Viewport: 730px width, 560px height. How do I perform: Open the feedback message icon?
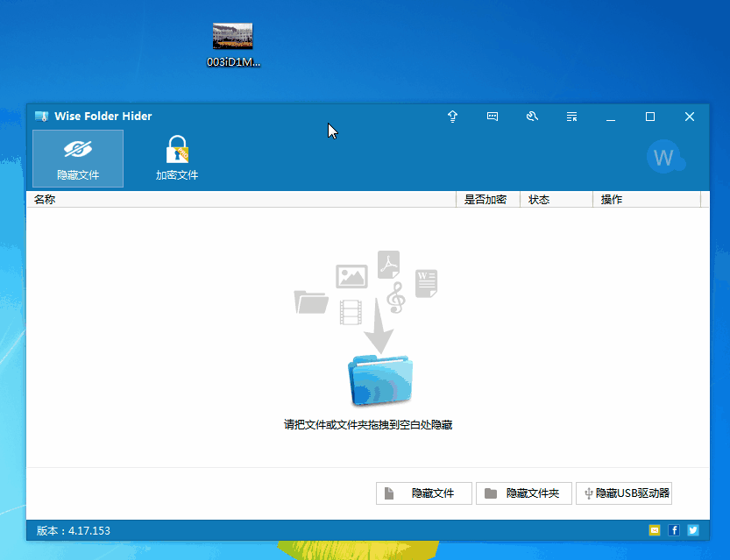point(493,117)
